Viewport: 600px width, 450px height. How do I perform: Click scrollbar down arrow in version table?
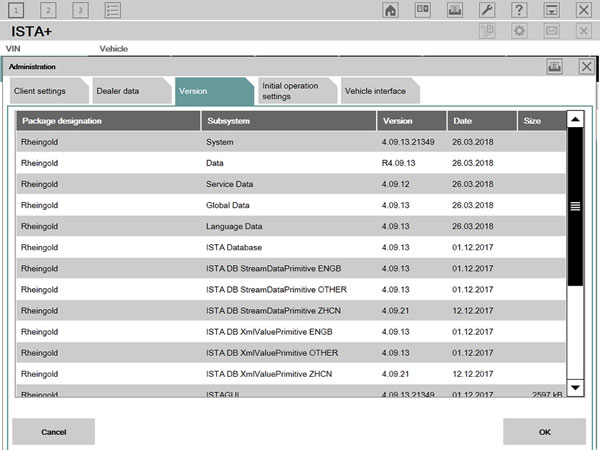[x=575, y=387]
